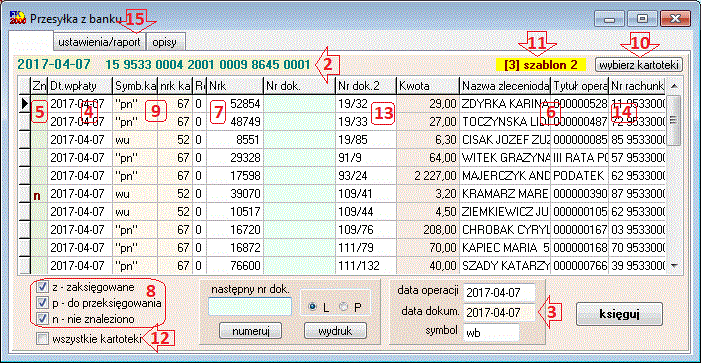This screenshot has width=701, height=363.
Task: Click the Kwota column header
Action: (427, 85)
